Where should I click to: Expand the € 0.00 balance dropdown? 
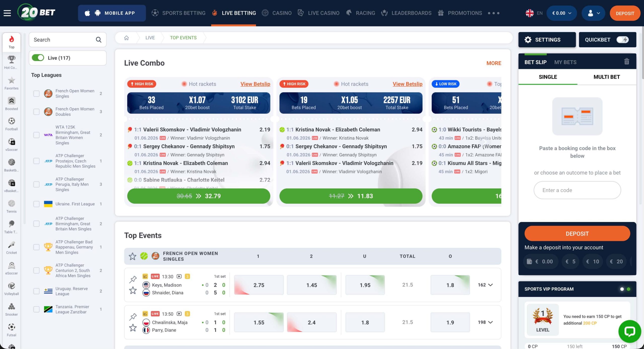[x=562, y=13]
